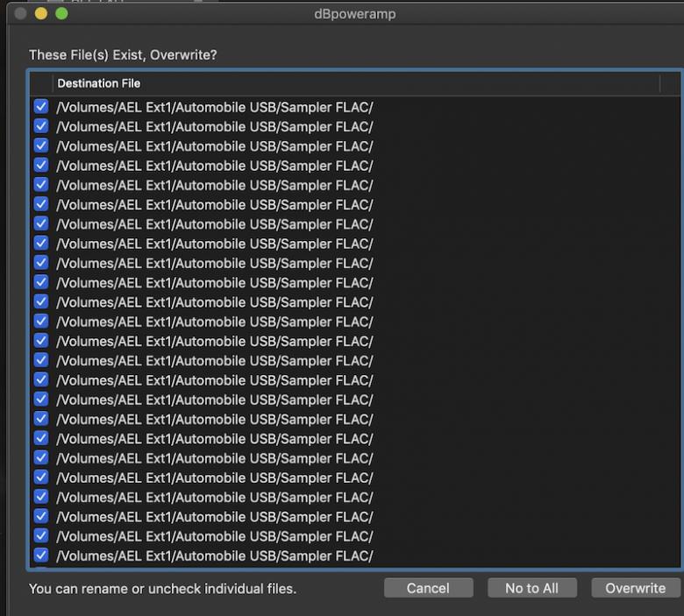Uncheck the second file's checkbox in list
The image size is (684, 616).
[41, 126]
